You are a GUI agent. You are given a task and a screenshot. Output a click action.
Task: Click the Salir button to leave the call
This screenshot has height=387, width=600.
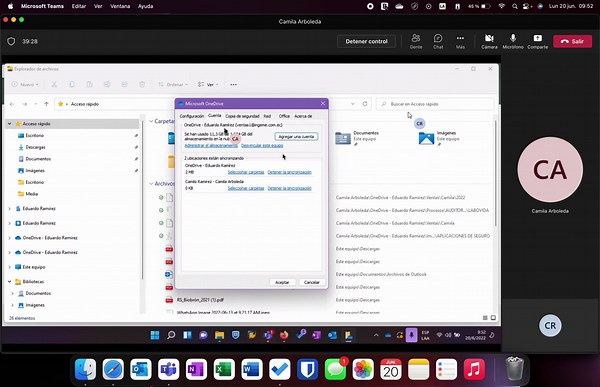(572, 41)
